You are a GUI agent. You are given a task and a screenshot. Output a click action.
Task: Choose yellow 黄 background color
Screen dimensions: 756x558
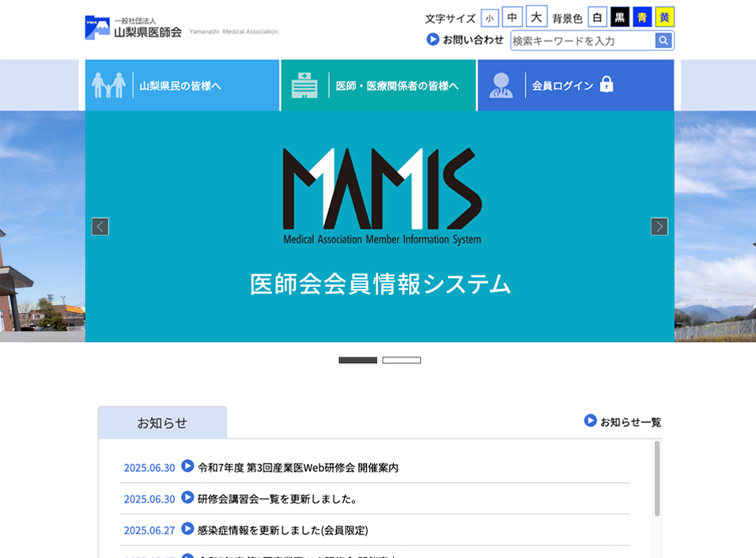664,17
